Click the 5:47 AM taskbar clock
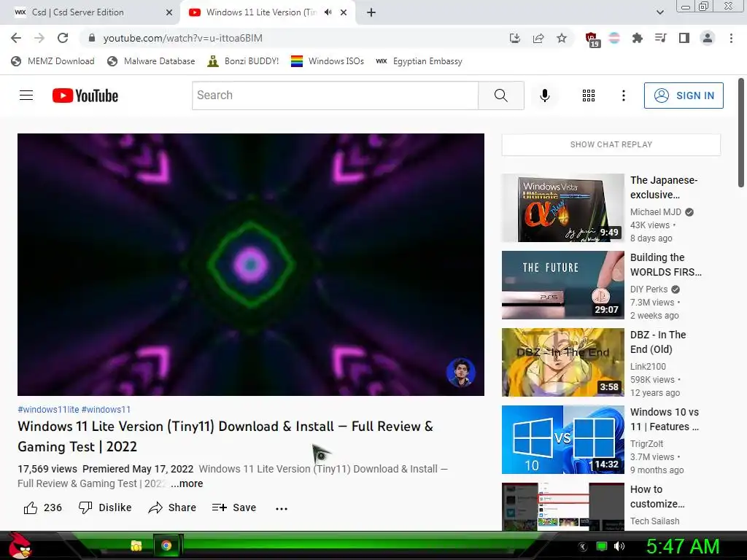 [683, 546]
